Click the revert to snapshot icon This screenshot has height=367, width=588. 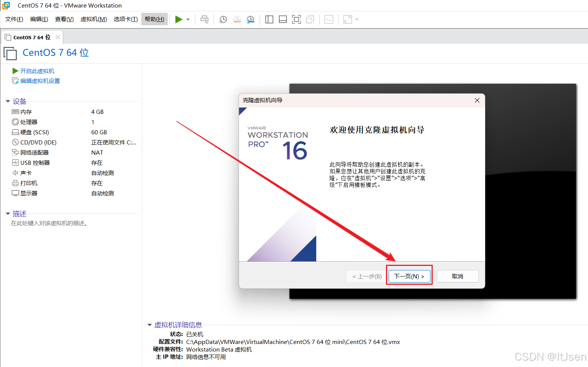237,19
